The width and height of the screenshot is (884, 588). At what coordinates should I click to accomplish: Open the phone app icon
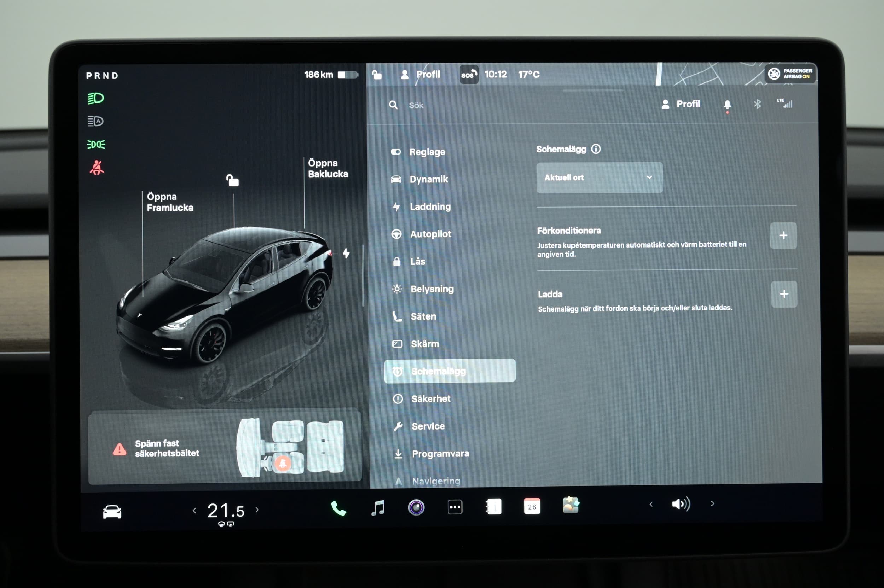pos(338,508)
